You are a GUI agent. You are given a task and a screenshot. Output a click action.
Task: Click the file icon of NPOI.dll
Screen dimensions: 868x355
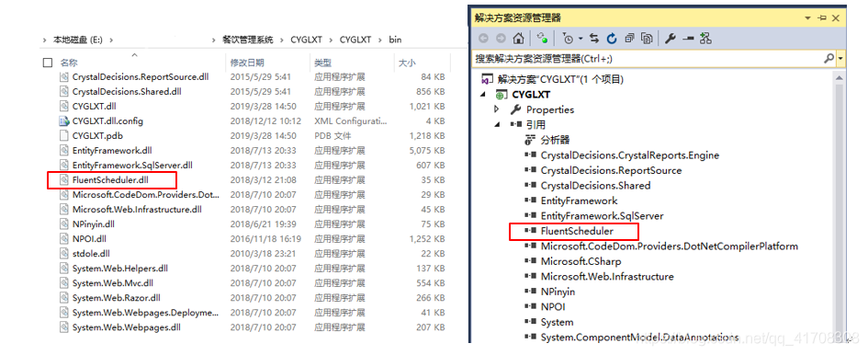tap(63, 238)
